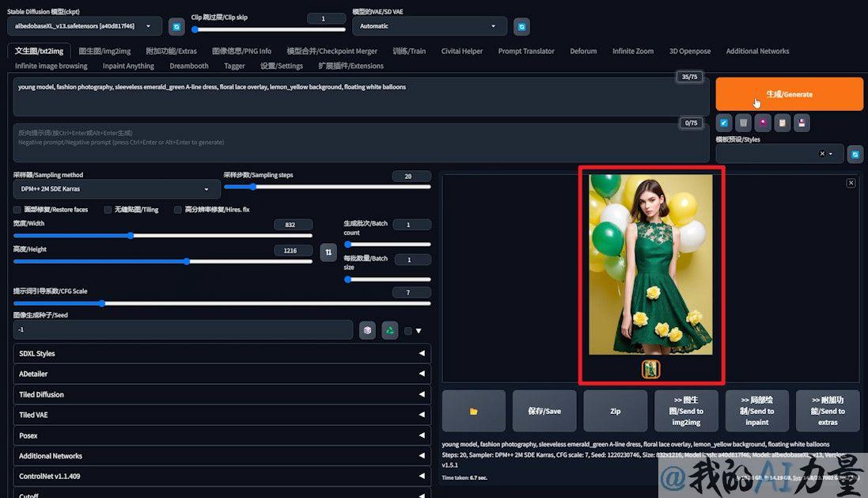Switch to the Train tab

pyautogui.click(x=409, y=51)
